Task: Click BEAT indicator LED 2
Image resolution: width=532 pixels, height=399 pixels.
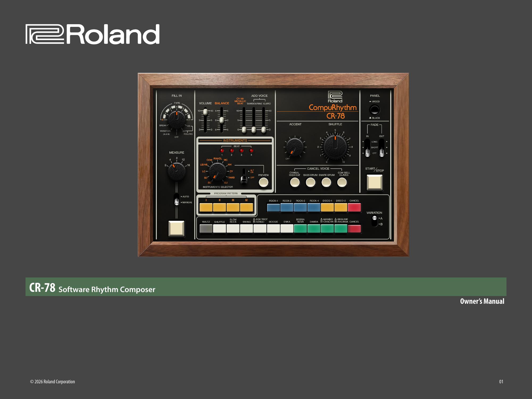Action: 232,151
